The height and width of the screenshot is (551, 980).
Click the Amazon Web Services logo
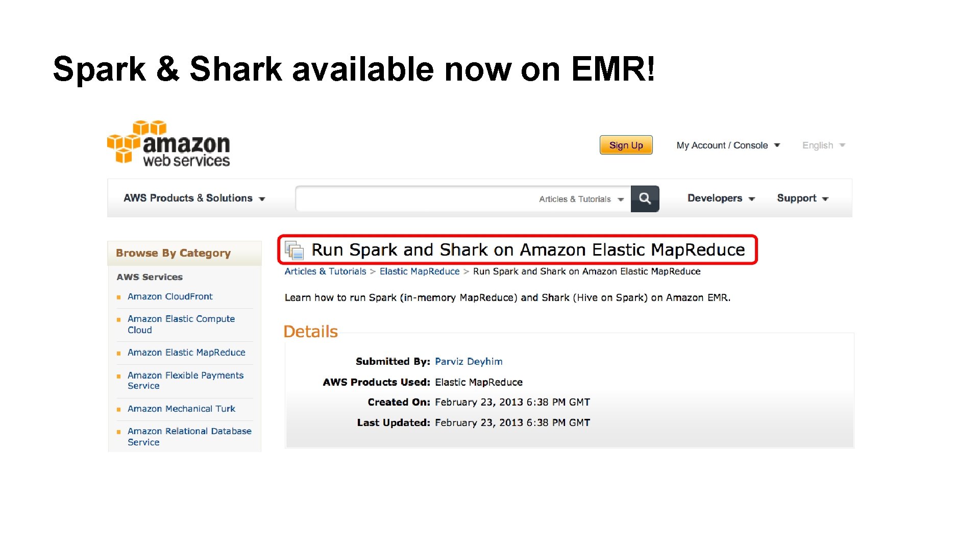pyautogui.click(x=168, y=144)
